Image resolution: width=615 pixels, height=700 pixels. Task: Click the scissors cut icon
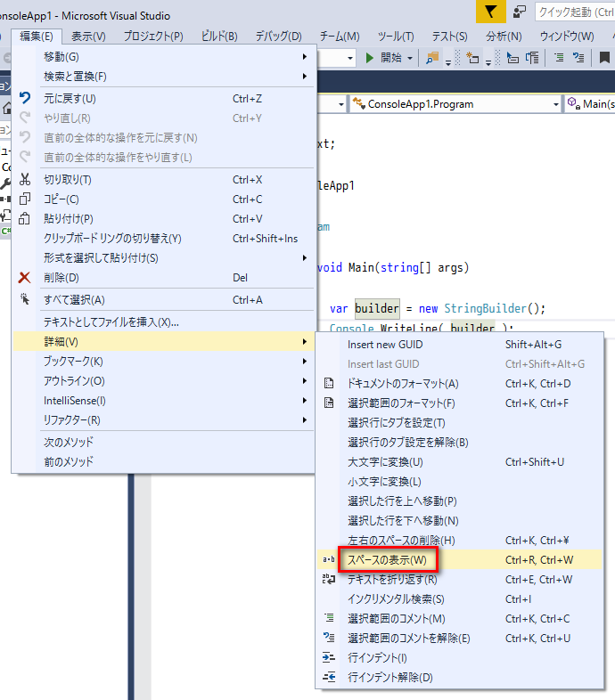click(x=25, y=180)
